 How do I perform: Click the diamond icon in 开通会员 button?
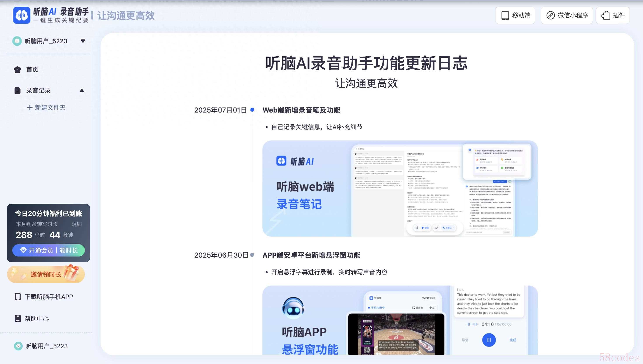pos(23,250)
